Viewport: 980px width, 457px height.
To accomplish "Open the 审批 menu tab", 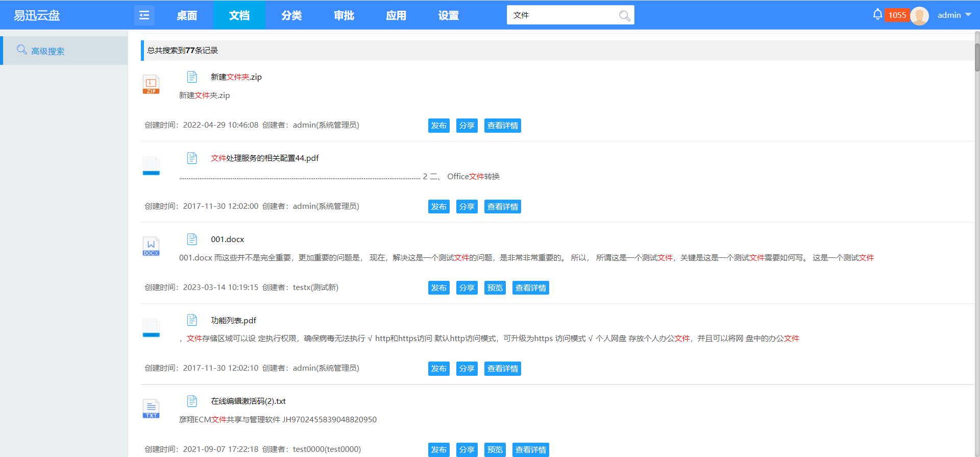I will pos(344,15).
